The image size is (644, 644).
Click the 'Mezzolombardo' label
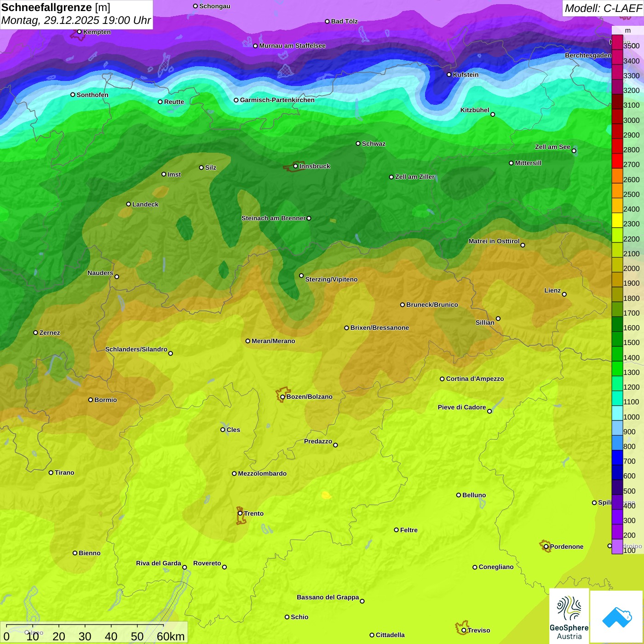(262, 473)
